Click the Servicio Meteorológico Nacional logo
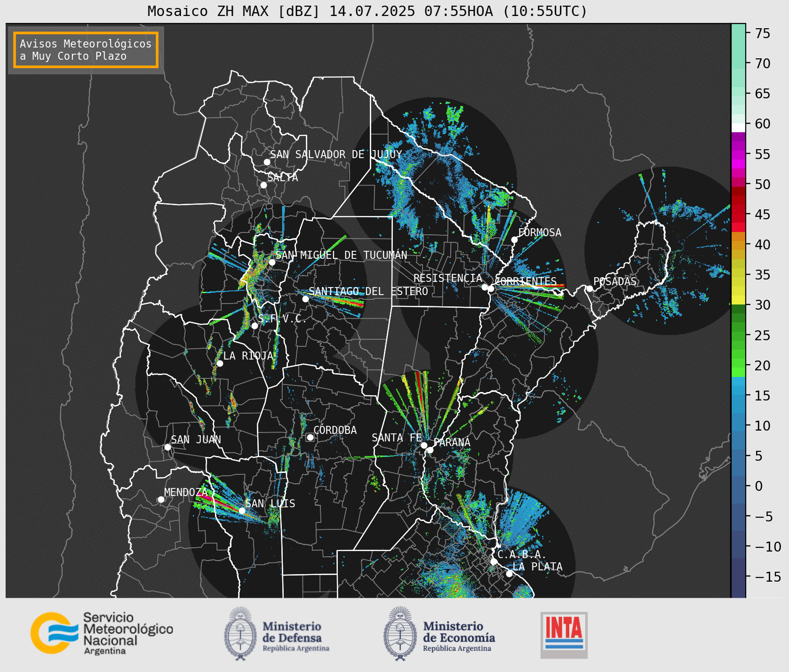 click(102, 633)
